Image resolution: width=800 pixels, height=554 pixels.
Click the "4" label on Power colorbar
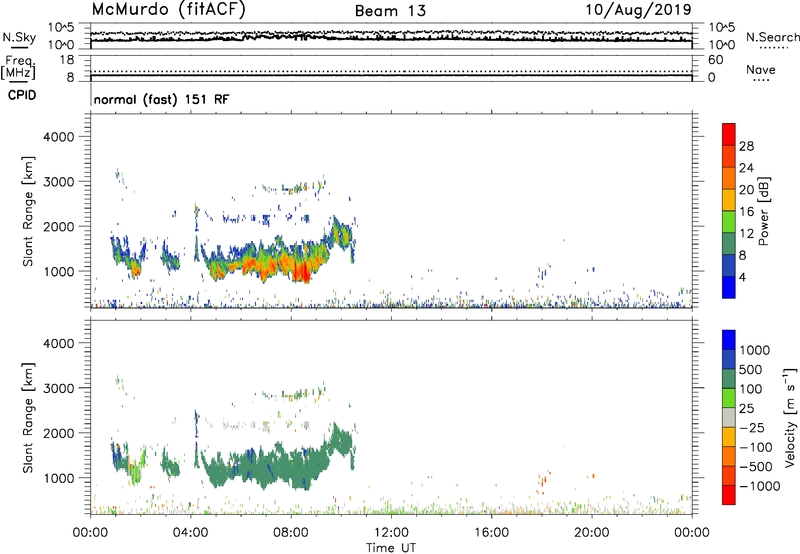click(742, 277)
